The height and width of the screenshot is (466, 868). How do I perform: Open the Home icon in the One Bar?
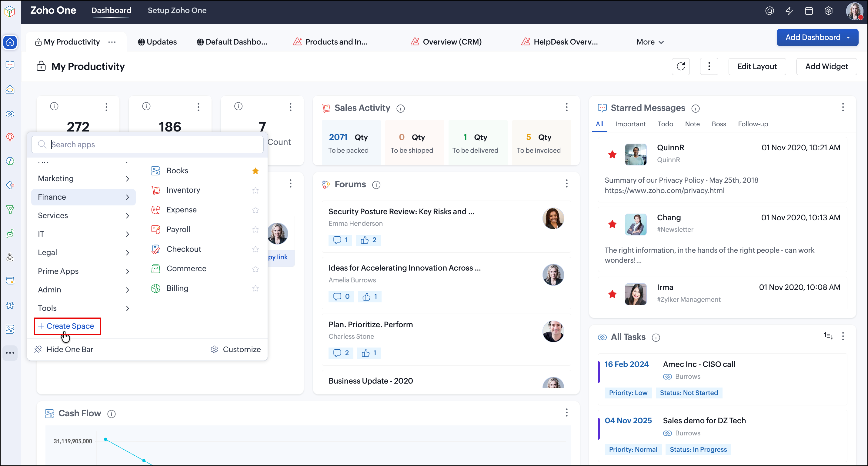pyautogui.click(x=10, y=42)
